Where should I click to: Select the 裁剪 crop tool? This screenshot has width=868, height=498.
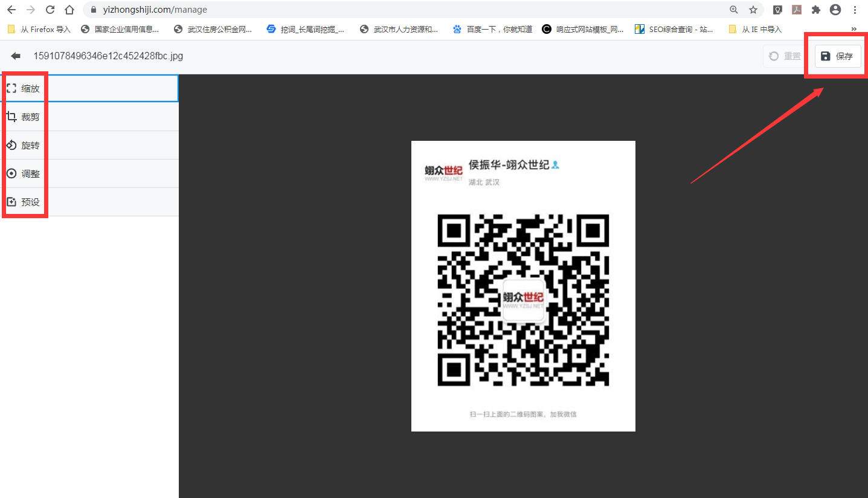[89, 117]
